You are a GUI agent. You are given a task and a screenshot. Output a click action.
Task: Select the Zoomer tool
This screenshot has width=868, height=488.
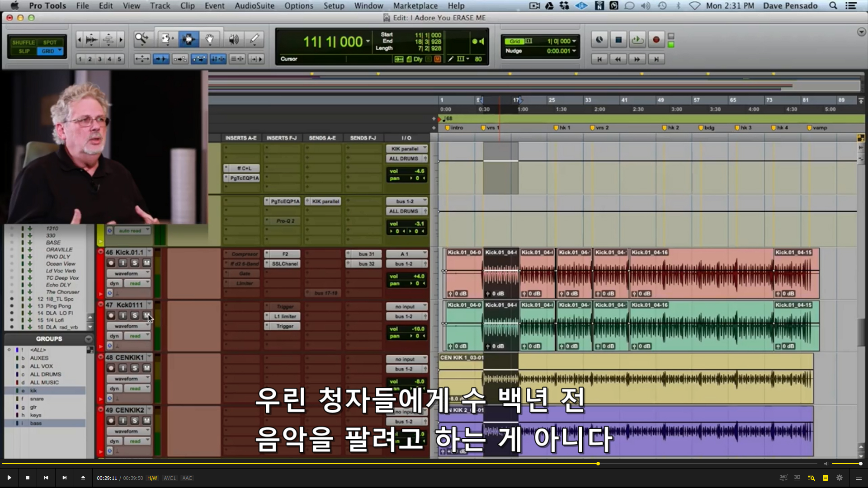pos(142,39)
